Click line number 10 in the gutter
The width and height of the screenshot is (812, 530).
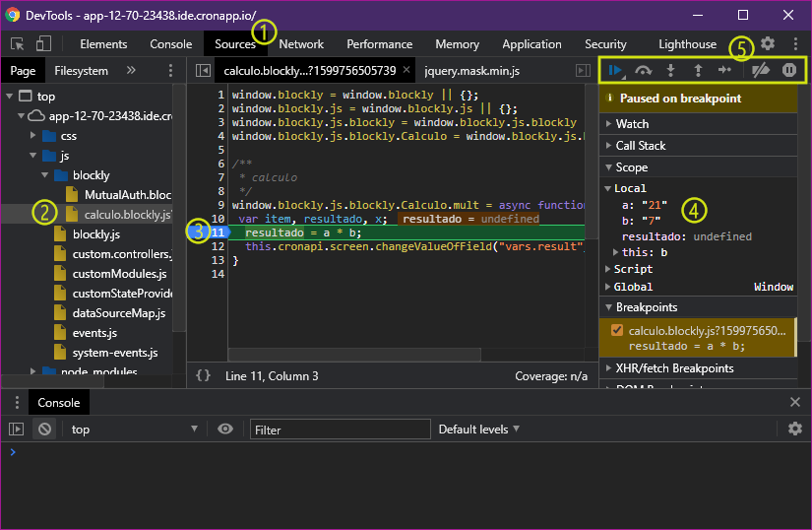[x=219, y=219]
